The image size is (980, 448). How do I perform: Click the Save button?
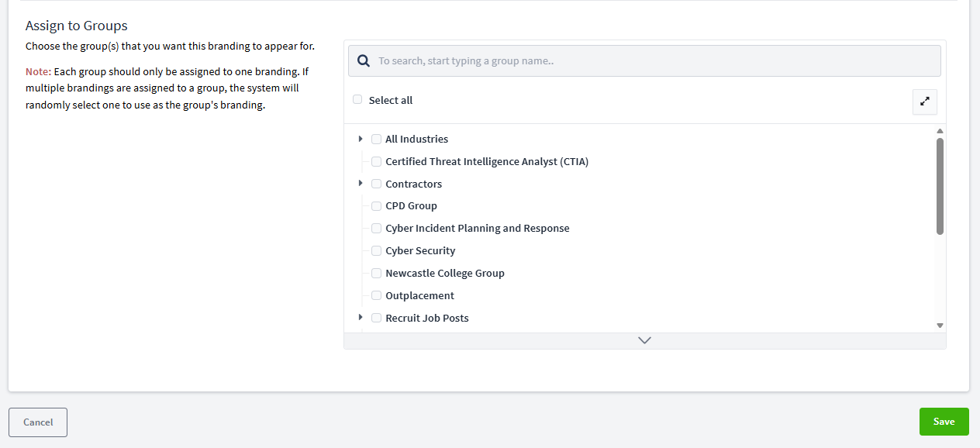pos(944,422)
